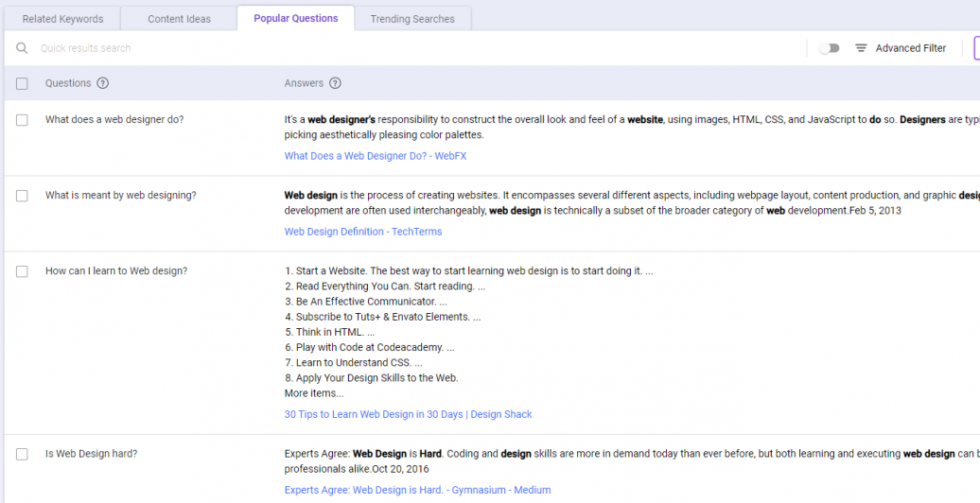Click the Advanced Filter lines icon

[861, 48]
